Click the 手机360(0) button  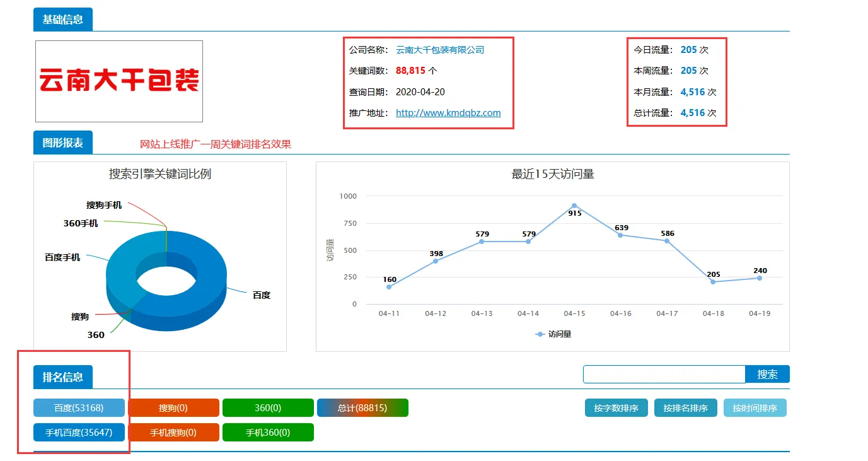pyautogui.click(x=268, y=432)
